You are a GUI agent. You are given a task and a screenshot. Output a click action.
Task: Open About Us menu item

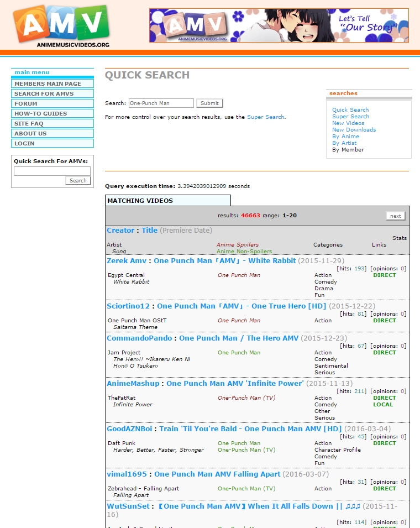click(53, 133)
